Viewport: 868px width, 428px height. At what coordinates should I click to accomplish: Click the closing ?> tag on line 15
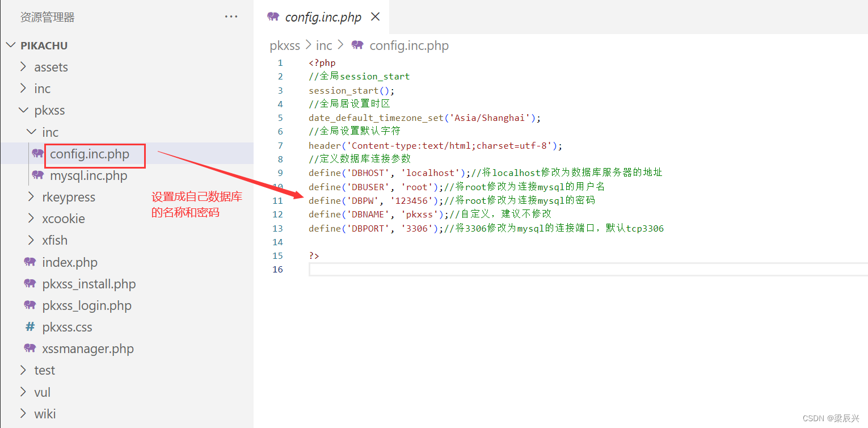click(x=314, y=255)
